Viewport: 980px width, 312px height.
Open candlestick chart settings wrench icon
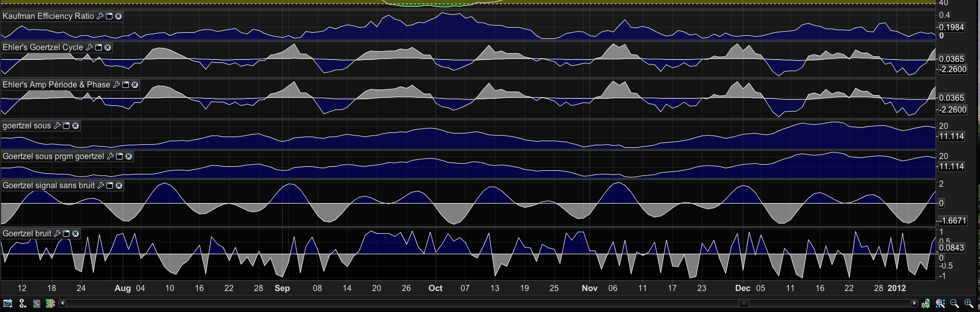(926, 303)
